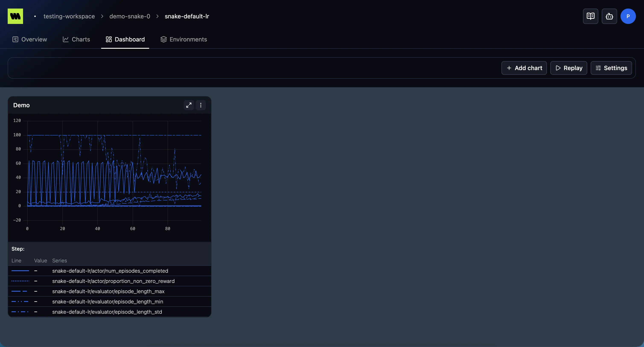Expand the Demo chart to fullscreen

(x=189, y=105)
